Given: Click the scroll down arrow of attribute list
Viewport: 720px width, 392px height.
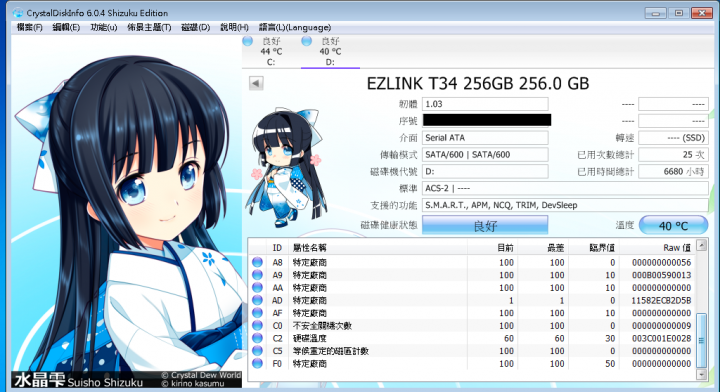Looking at the screenshot, I should [701, 375].
